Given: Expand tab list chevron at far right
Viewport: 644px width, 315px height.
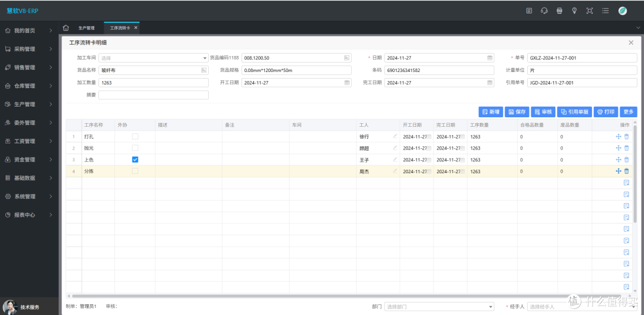Looking at the screenshot, I should 638,27.
